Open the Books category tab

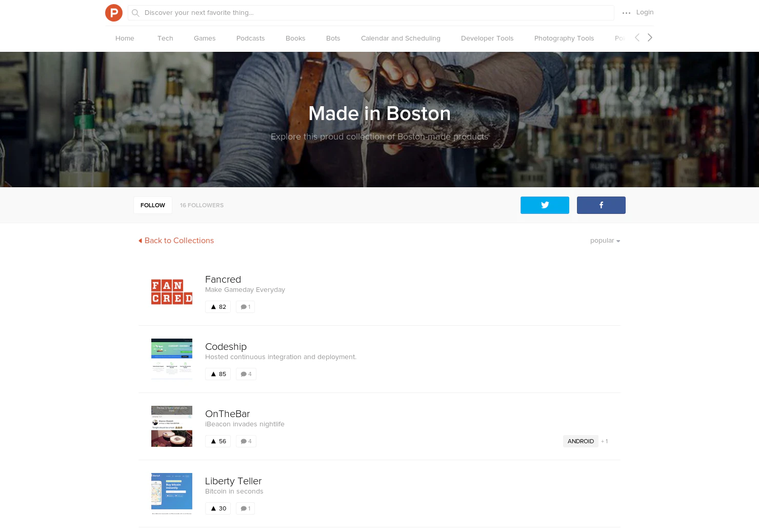tap(295, 38)
